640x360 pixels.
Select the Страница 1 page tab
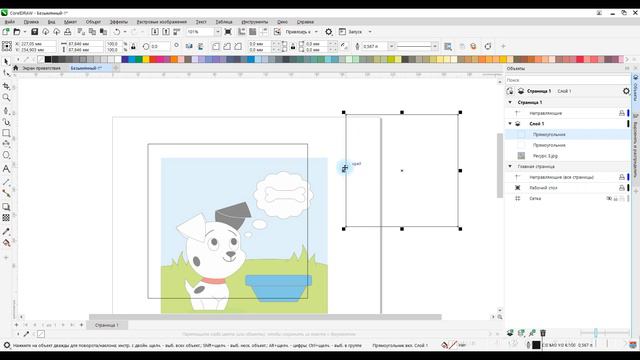click(x=107, y=325)
